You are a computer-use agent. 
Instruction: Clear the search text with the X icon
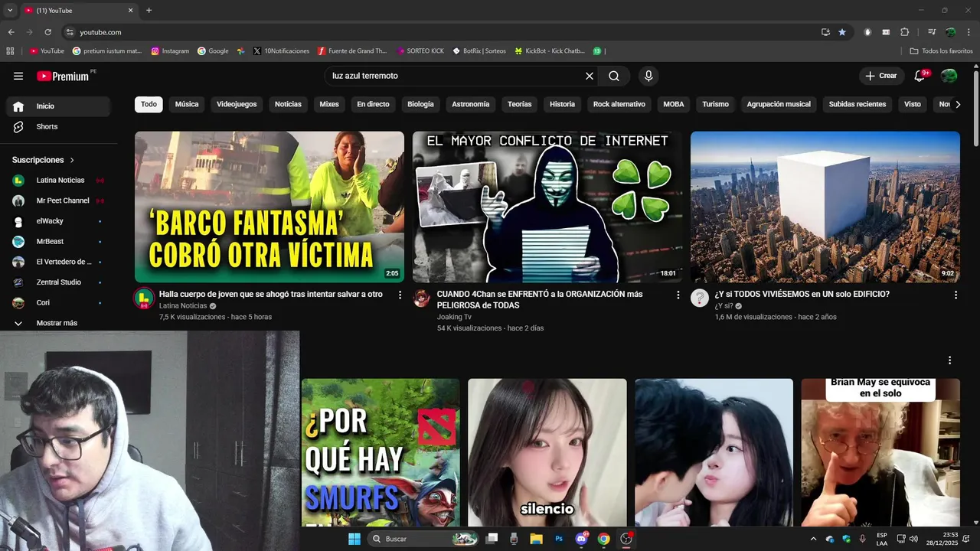(590, 76)
